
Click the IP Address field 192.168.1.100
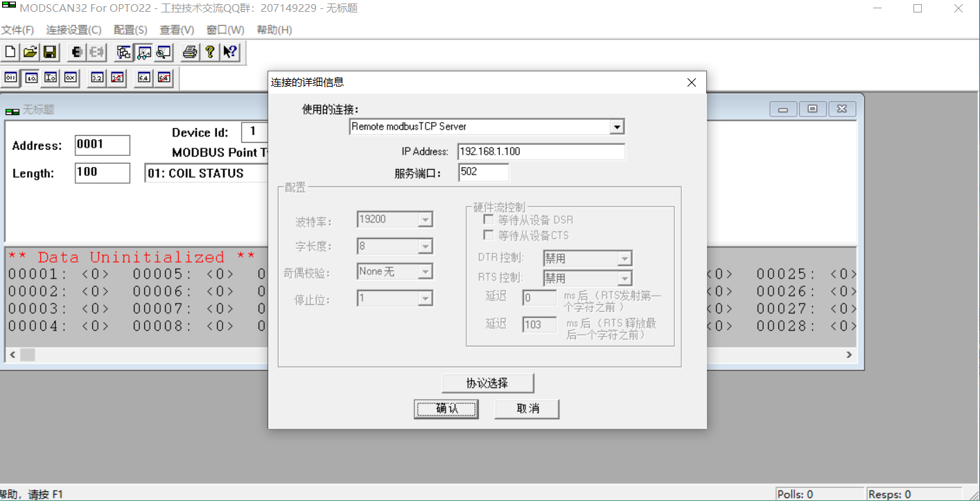click(541, 152)
